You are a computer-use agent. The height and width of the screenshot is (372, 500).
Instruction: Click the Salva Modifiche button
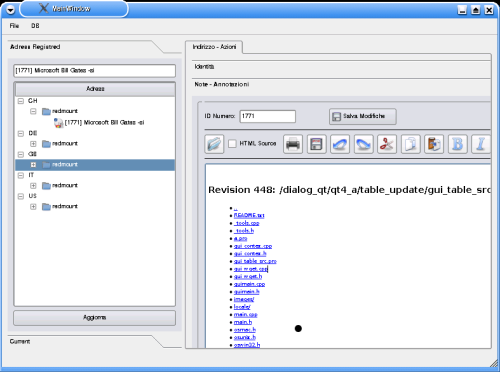(x=363, y=116)
